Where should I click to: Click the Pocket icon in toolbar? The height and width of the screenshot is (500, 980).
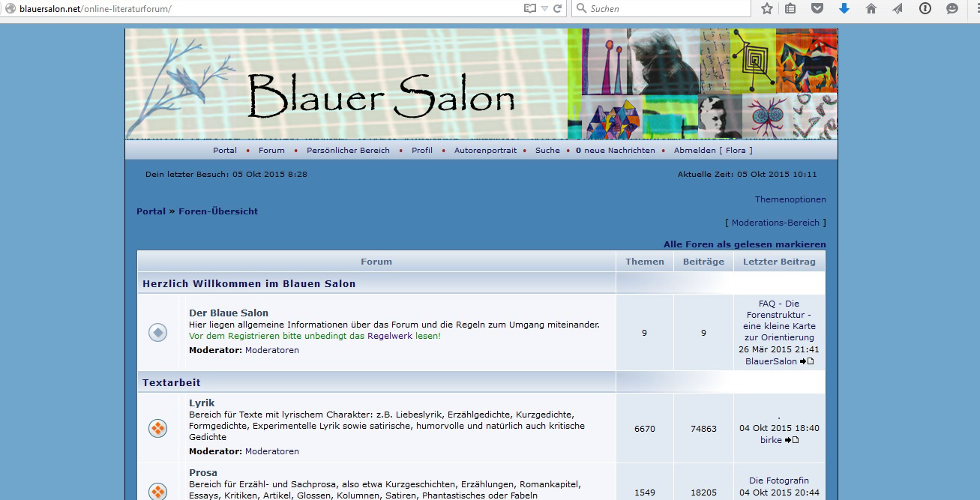[x=817, y=9]
